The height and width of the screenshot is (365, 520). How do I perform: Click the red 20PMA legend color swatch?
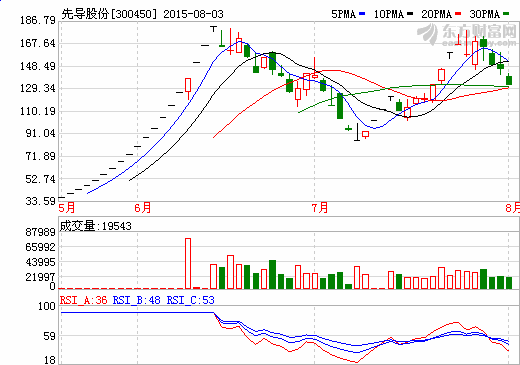coord(458,14)
